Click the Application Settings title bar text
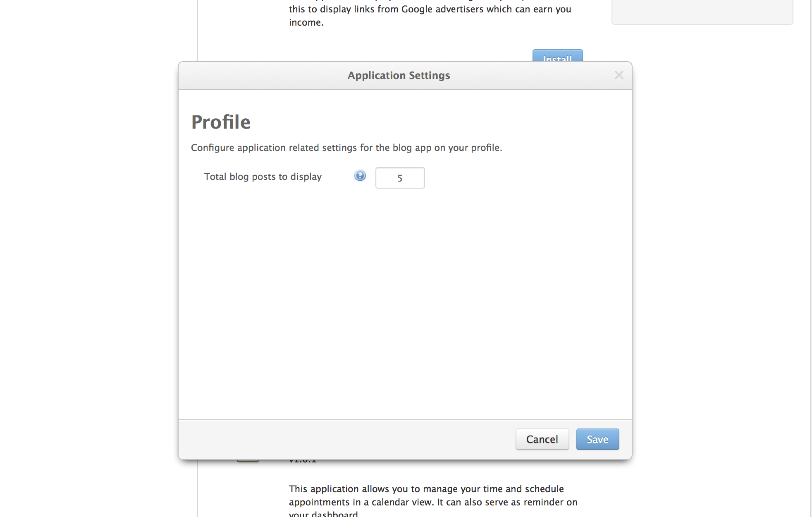This screenshot has width=812, height=517. pyautogui.click(x=399, y=76)
